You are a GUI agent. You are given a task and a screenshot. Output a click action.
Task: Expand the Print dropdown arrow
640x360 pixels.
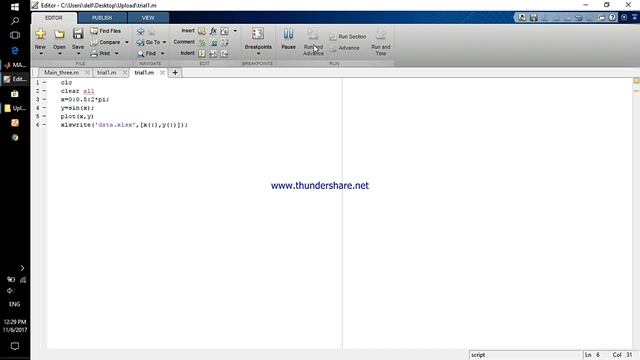pyautogui.click(x=116, y=53)
